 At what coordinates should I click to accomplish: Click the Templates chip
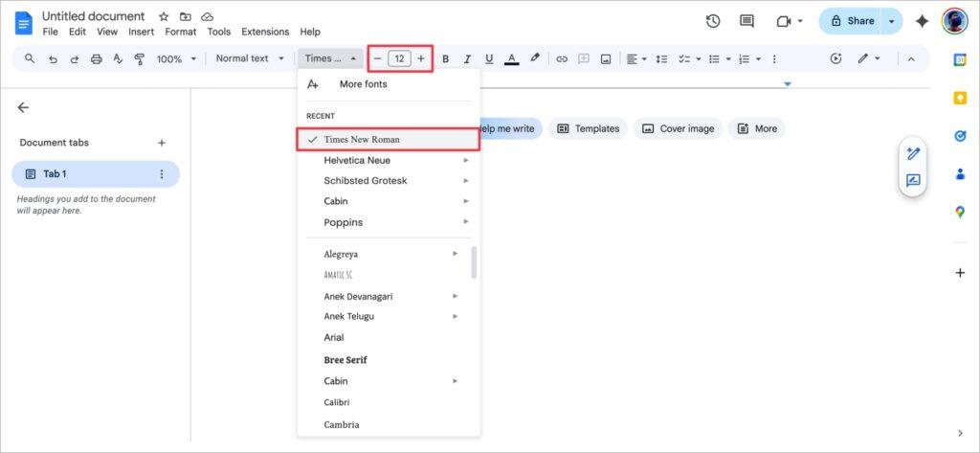[x=589, y=128]
